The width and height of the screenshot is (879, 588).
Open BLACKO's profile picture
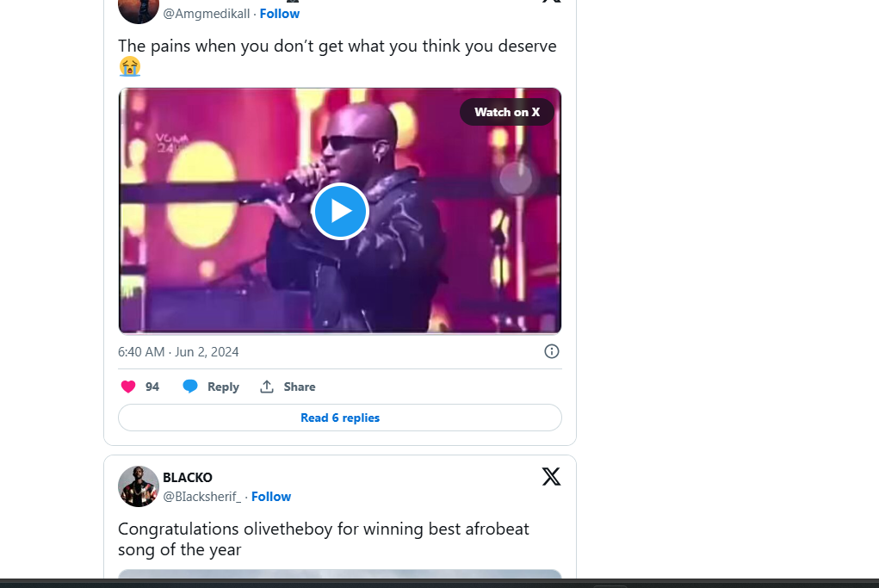[138, 486]
